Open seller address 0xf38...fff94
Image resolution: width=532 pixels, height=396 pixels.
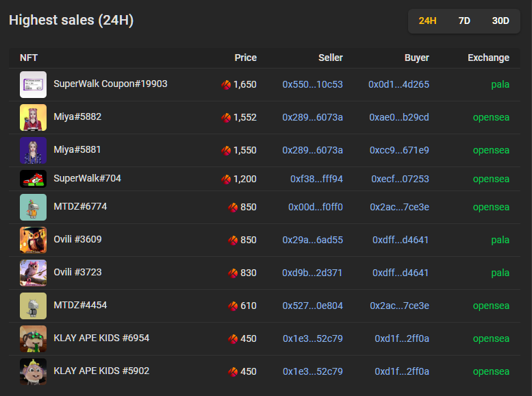point(316,179)
